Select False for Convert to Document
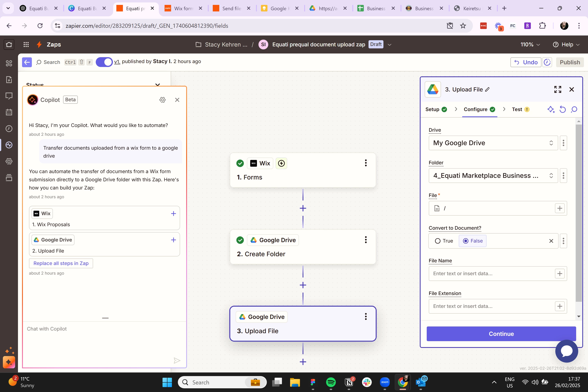The image size is (588, 392). (472, 241)
